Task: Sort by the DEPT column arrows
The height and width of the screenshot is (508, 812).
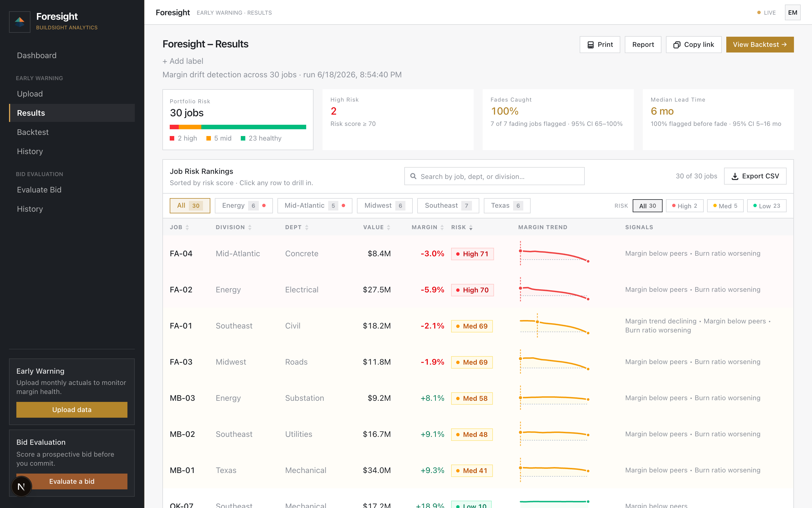Action: [x=307, y=227]
